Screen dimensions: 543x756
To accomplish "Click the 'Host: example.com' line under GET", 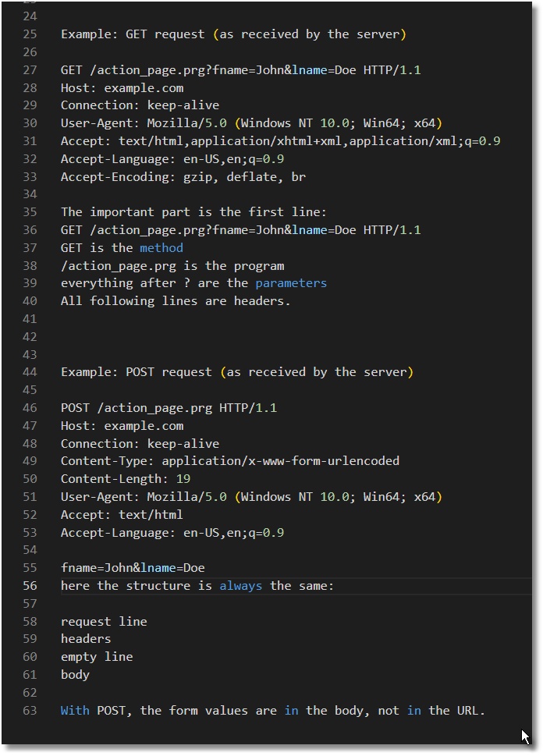I will (x=122, y=88).
